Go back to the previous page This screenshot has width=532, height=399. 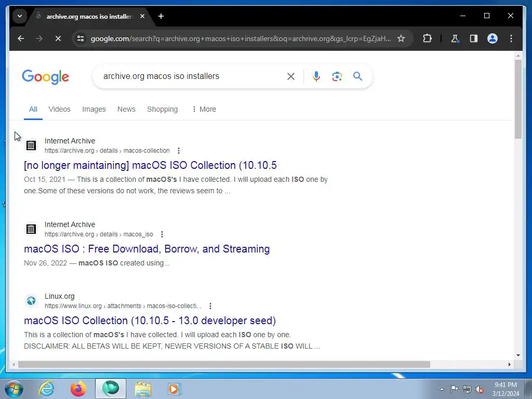[21, 38]
